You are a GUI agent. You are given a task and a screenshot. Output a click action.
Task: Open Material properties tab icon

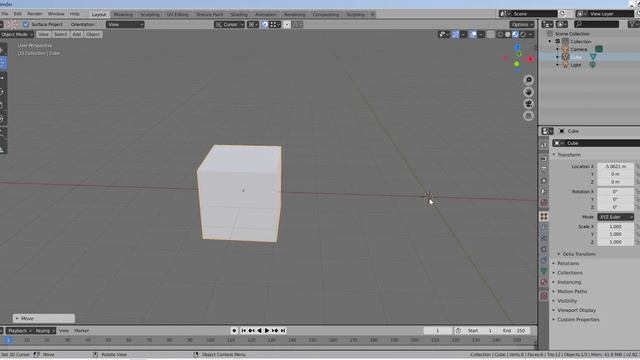[x=544, y=282]
